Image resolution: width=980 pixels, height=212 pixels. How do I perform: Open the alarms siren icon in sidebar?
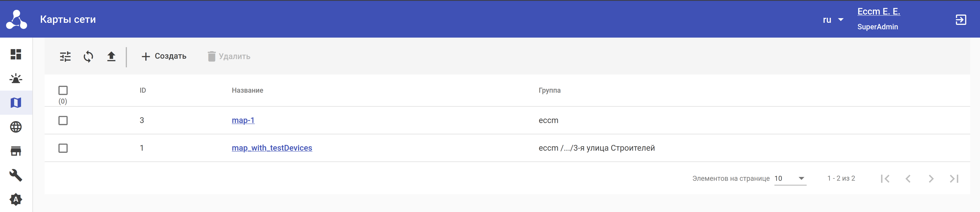(16, 79)
